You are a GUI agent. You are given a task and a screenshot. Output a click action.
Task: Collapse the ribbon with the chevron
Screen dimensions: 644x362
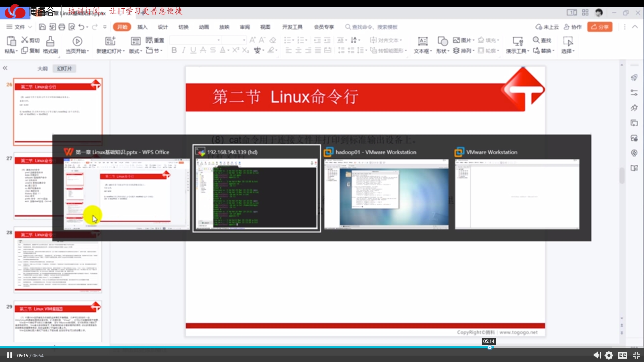635,27
